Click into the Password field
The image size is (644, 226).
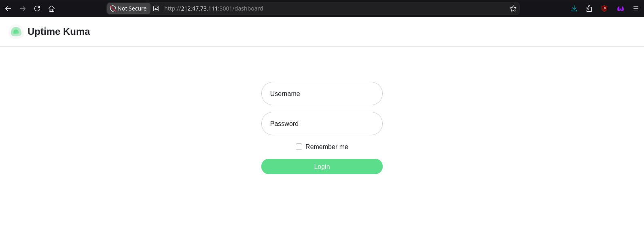coord(322,124)
